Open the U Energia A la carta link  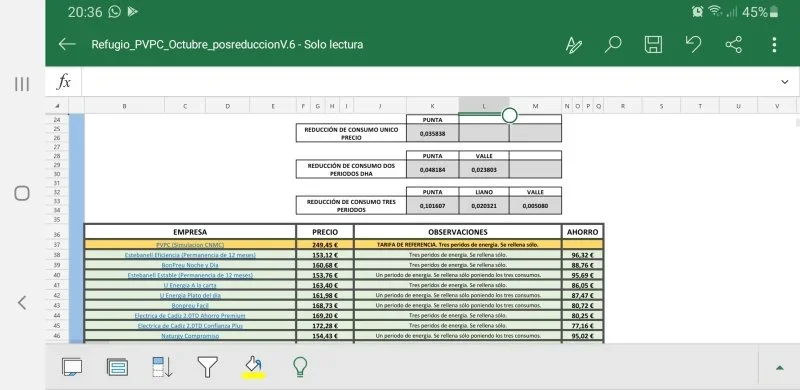pos(190,285)
